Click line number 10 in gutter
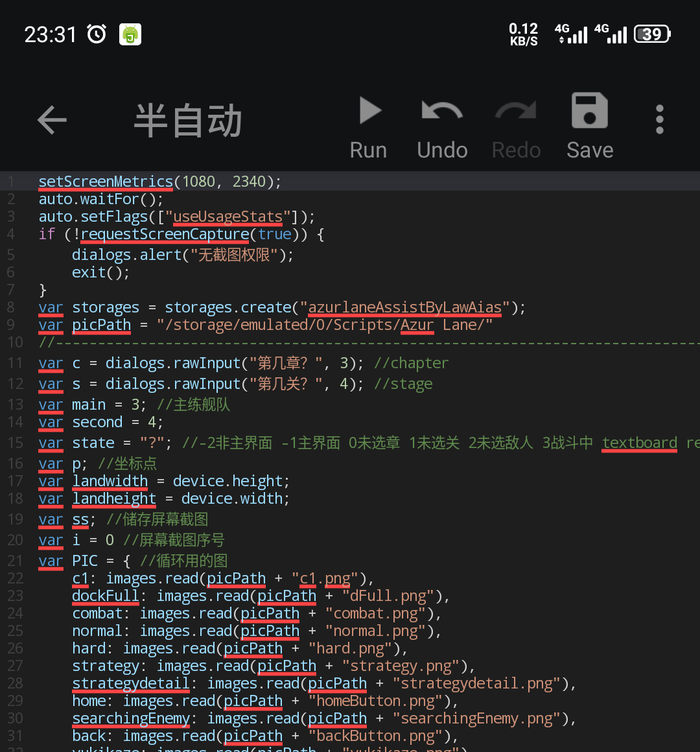 (15, 342)
